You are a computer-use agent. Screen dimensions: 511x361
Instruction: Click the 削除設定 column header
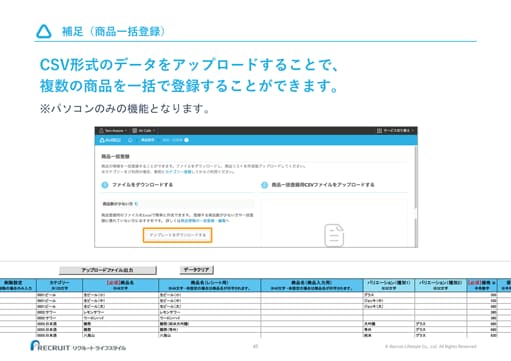(x=17, y=285)
